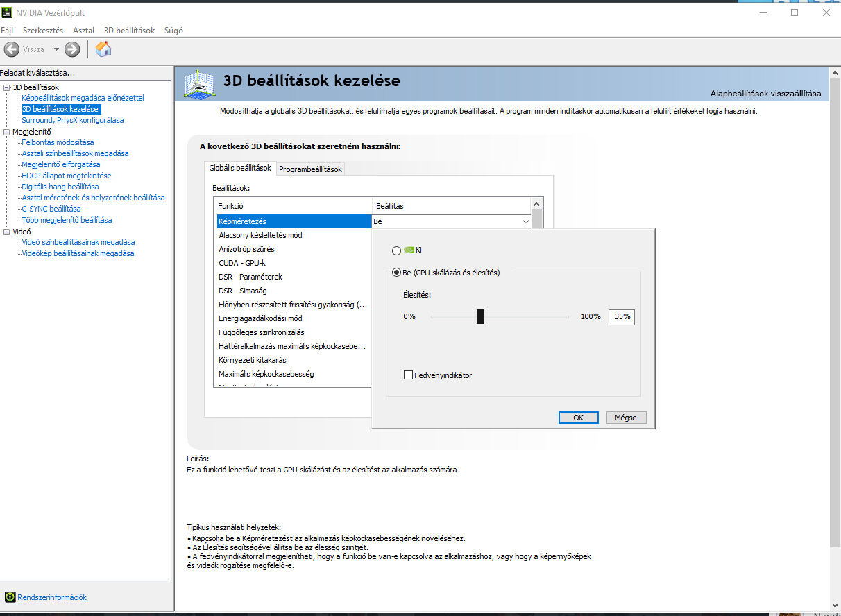Select Környezeti kitakarás row
Image resolution: width=841 pixels, height=616 pixels.
295,360
